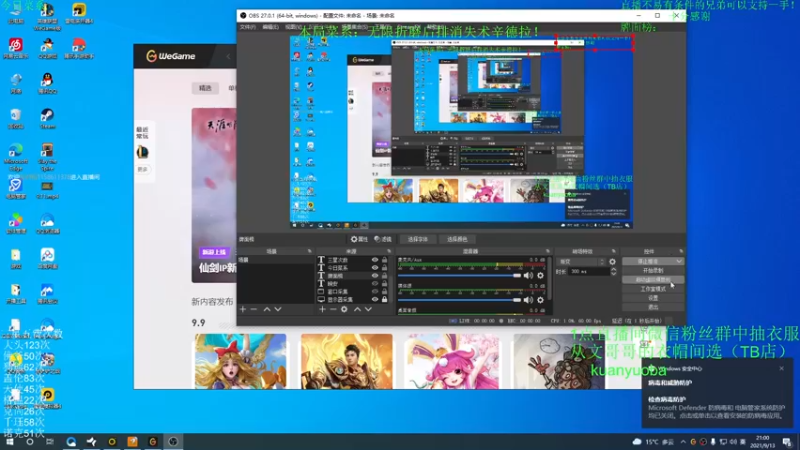Open source properties gear below the sources list
The height and width of the screenshot is (450, 800).
click(x=344, y=309)
